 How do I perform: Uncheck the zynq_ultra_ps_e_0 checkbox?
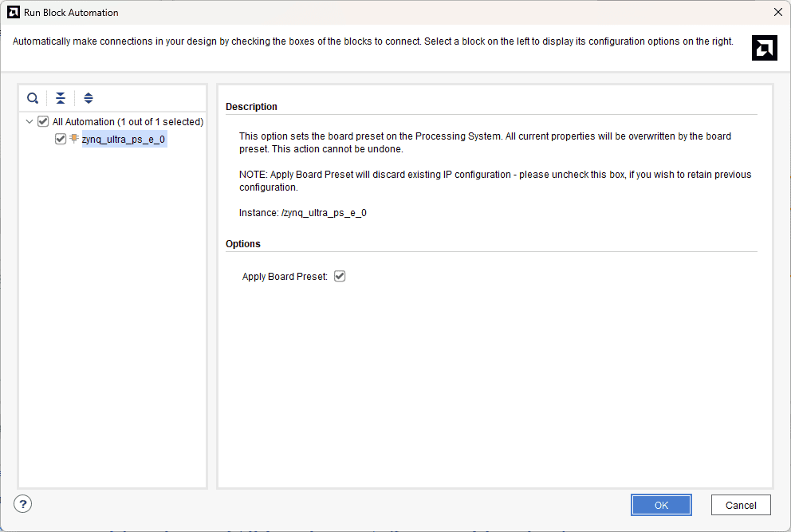click(61, 139)
